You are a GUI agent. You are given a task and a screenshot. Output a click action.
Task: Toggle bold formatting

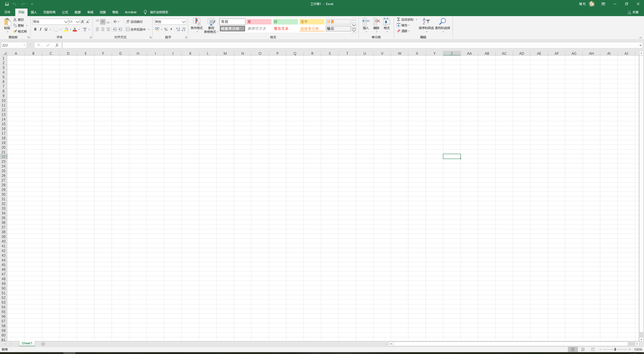pyautogui.click(x=35, y=30)
